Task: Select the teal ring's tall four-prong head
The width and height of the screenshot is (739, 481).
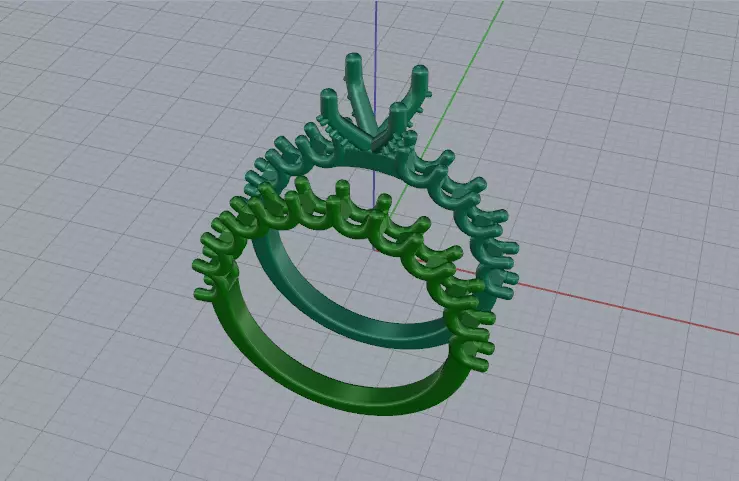Action: click(375, 104)
